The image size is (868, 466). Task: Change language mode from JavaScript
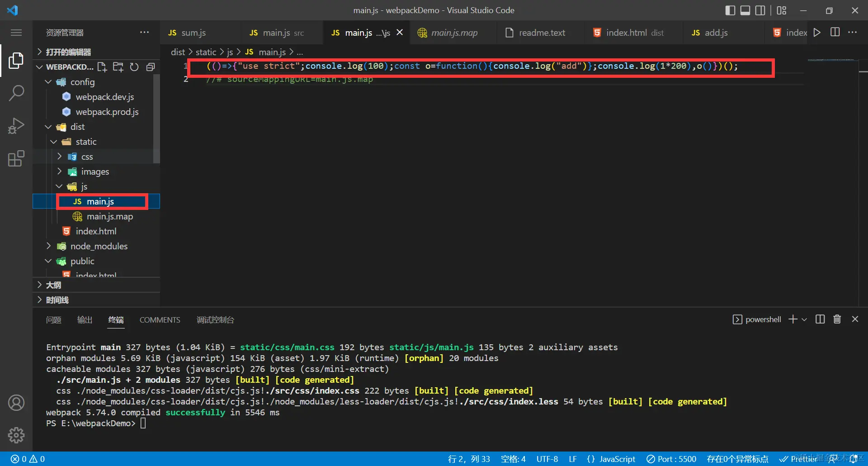click(x=618, y=459)
